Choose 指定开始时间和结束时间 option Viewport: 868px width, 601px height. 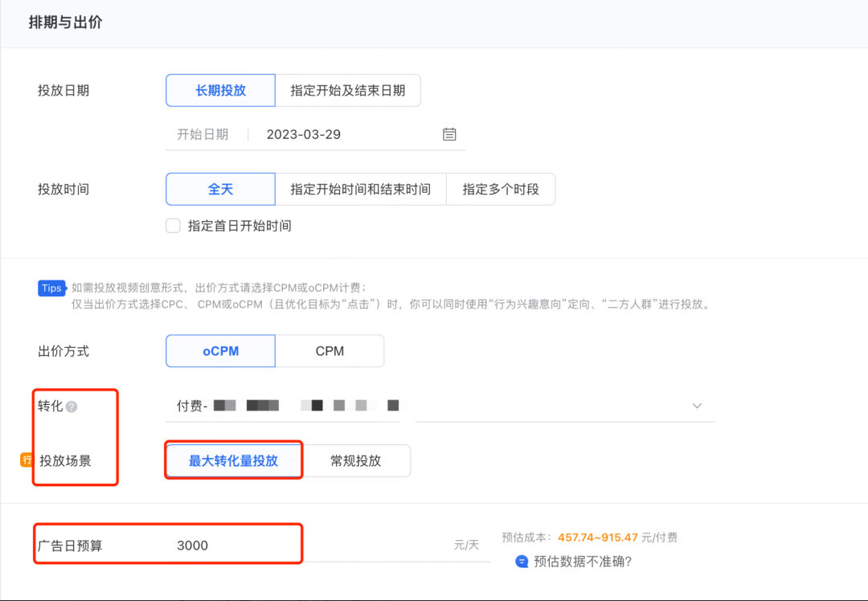[360, 190]
